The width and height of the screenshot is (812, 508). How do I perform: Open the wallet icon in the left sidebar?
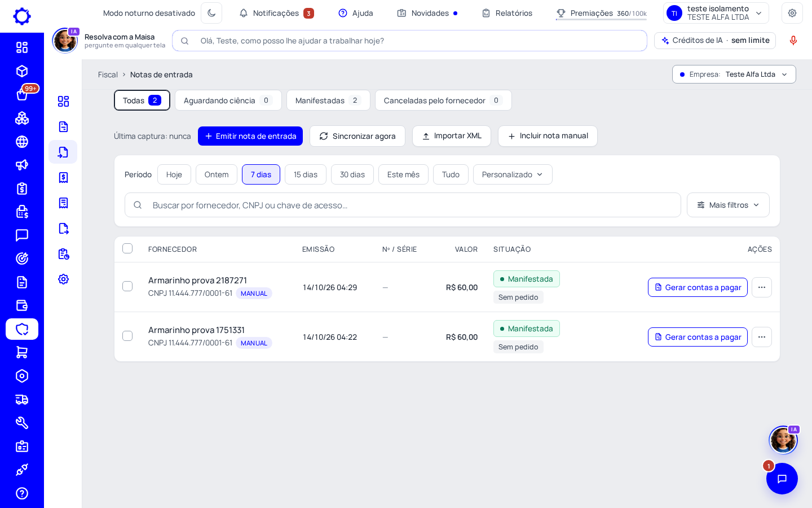[22, 305]
